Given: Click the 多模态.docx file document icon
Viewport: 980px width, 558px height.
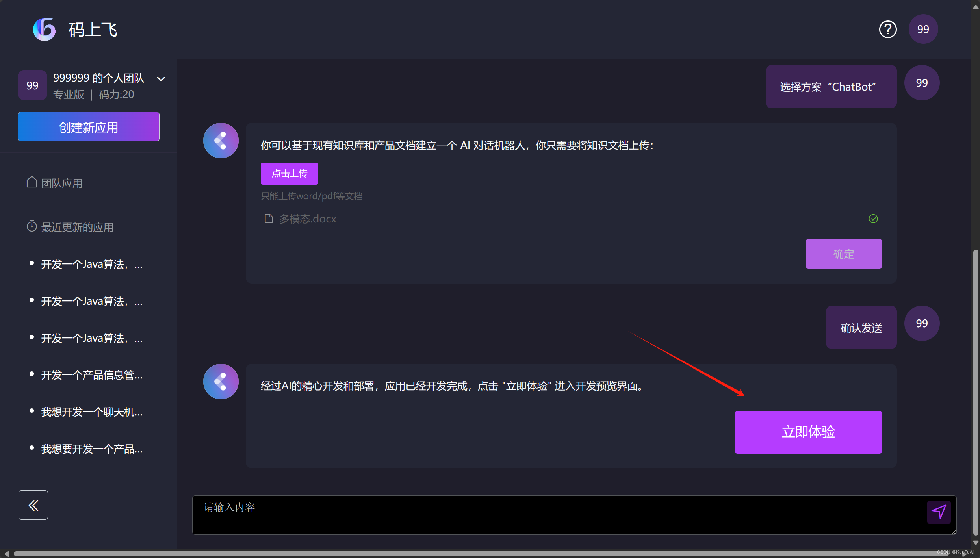Looking at the screenshot, I should pyautogui.click(x=269, y=219).
